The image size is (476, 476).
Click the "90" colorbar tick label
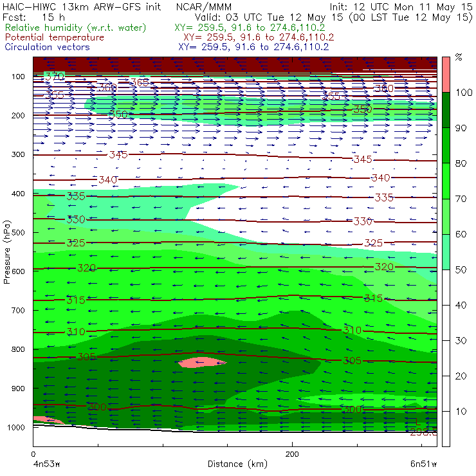(x=461, y=128)
